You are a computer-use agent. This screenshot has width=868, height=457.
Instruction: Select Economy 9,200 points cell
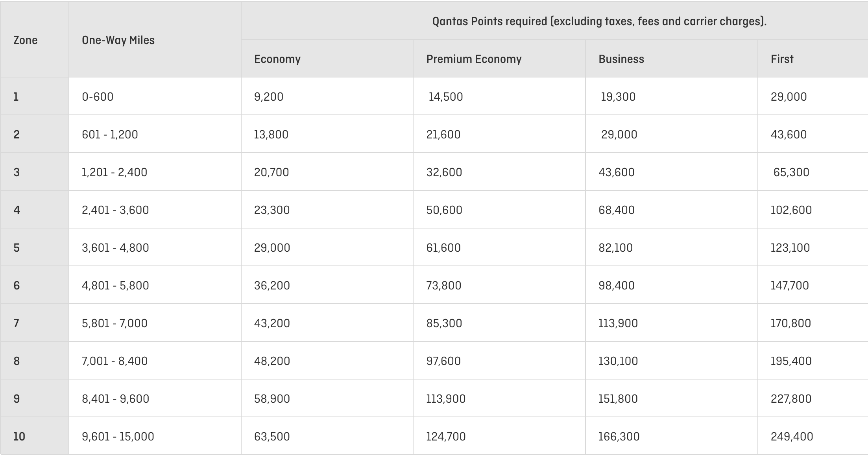269,97
